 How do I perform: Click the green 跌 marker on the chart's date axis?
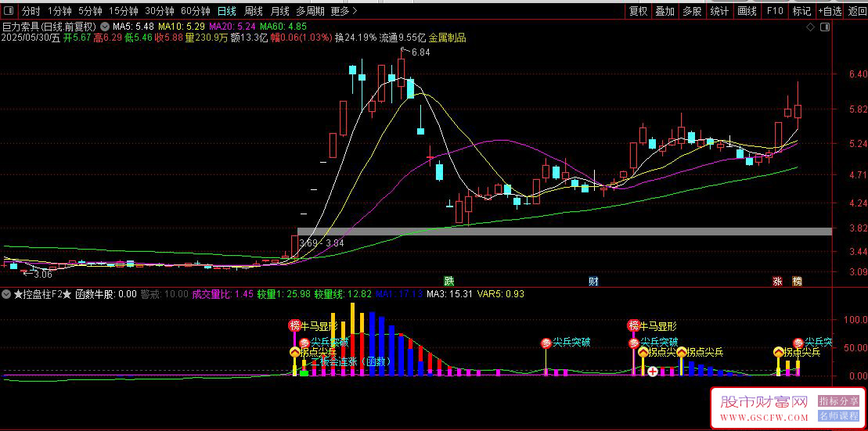tap(448, 281)
